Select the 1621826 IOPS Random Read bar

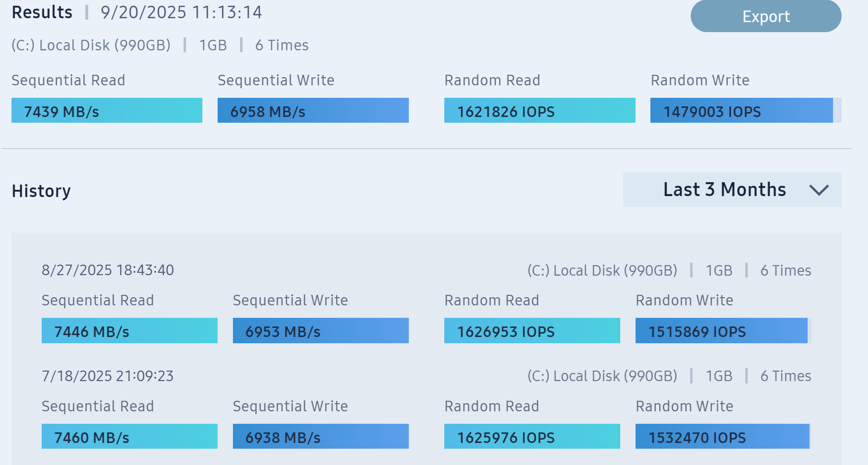[540, 111]
